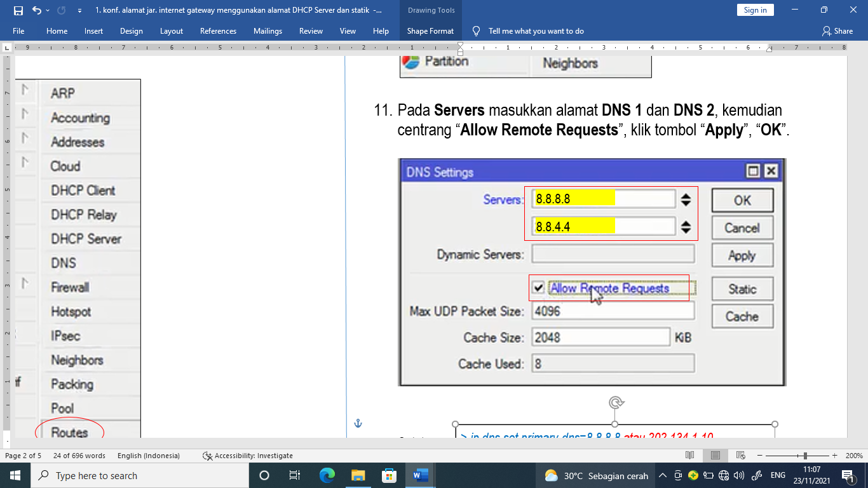Screen dimensions: 868x488
Task: Open File Explorer from the taskbar
Action: coord(358,475)
